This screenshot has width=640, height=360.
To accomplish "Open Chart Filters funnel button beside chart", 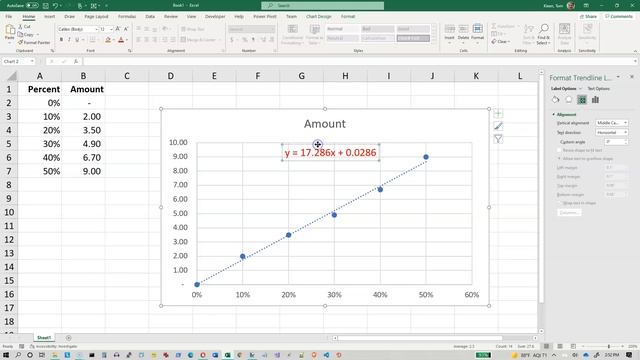I will [x=498, y=139].
